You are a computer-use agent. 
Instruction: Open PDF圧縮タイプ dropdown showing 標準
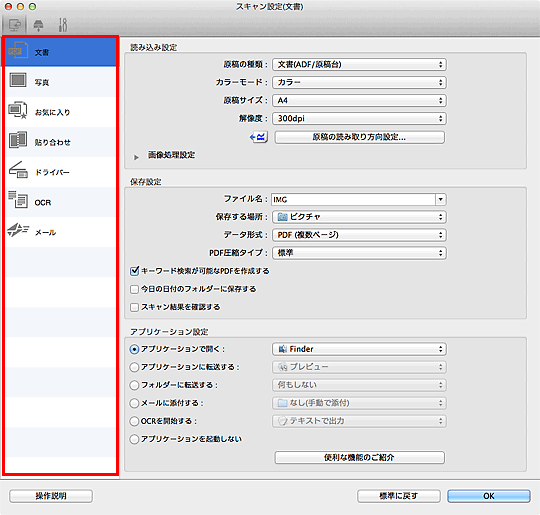point(359,253)
